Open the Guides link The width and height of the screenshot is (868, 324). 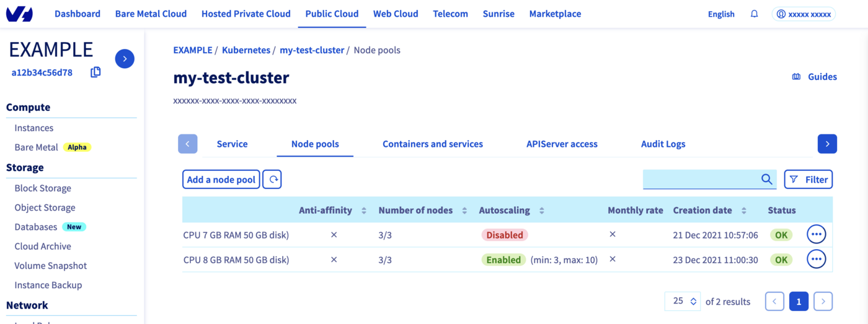pos(814,77)
